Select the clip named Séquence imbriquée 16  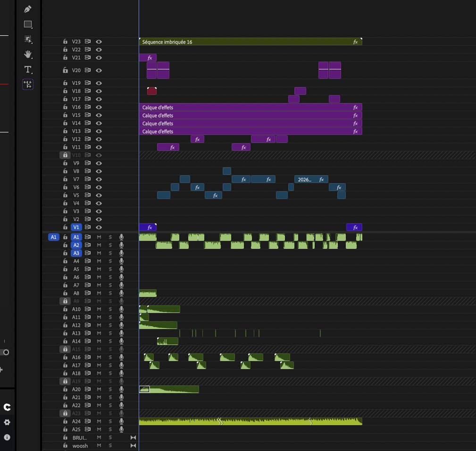coord(236,41)
